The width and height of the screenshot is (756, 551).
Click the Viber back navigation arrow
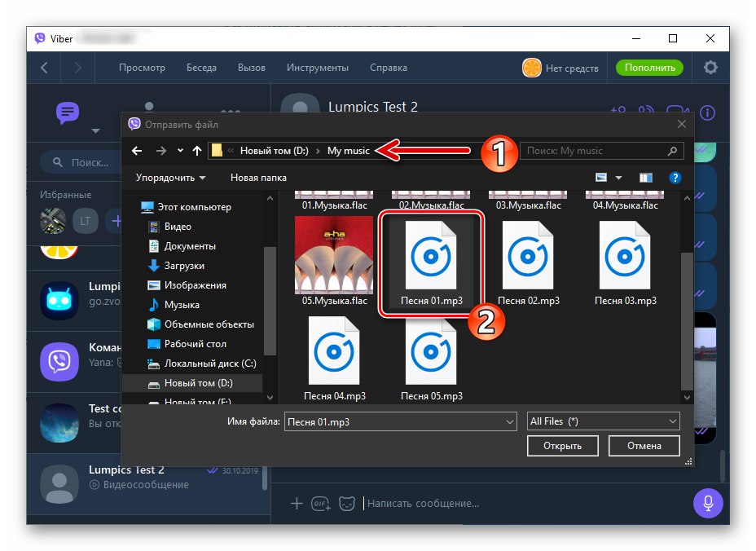44,68
